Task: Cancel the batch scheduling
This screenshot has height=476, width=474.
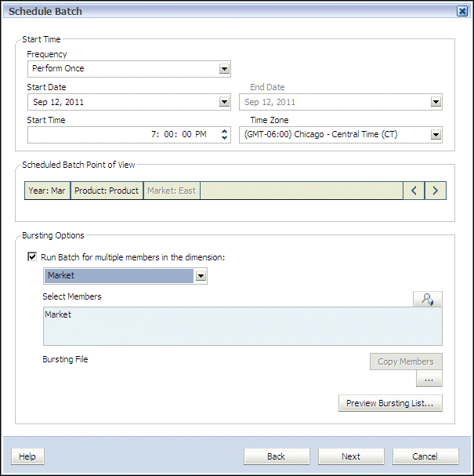Action: tap(425, 456)
